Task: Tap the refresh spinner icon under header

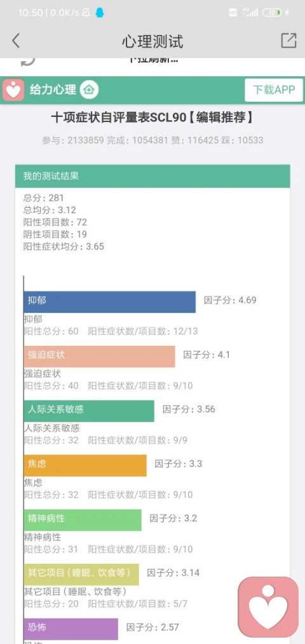Action: [28, 61]
